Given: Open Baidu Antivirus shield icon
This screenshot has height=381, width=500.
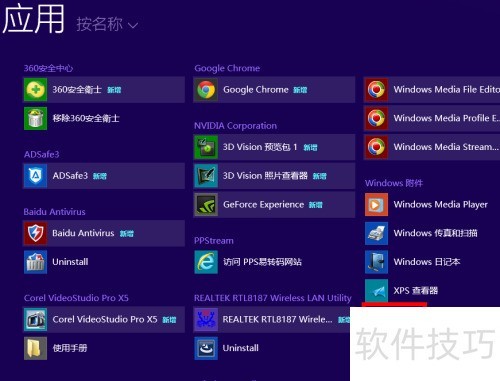Looking at the screenshot, I should point(35,233).
